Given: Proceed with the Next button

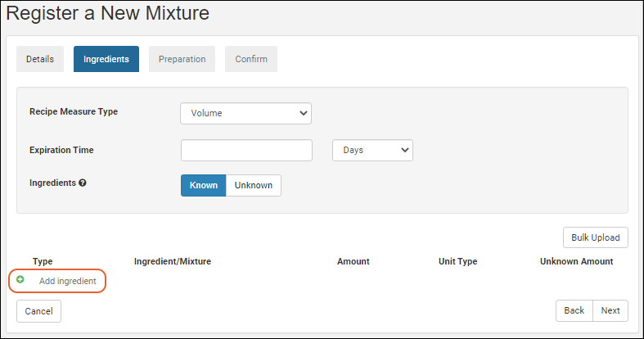Looking at the screenshot, I should 610,310.
